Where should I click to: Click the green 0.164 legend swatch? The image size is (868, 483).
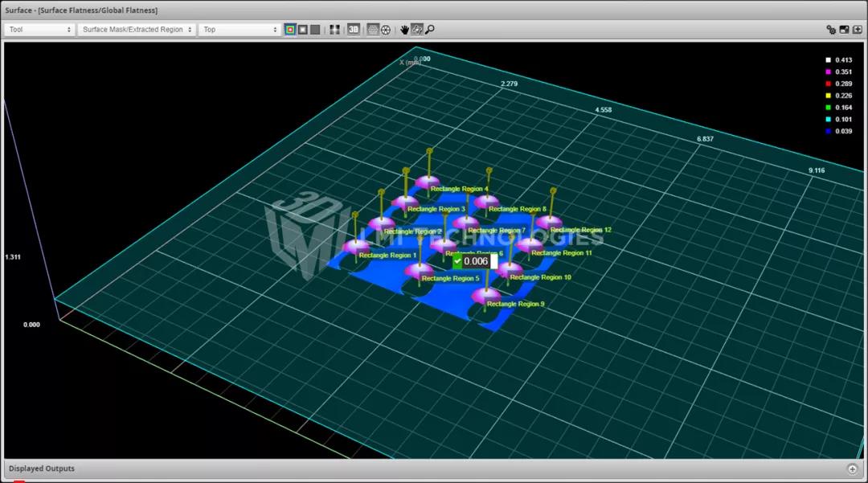click(828, 108)
